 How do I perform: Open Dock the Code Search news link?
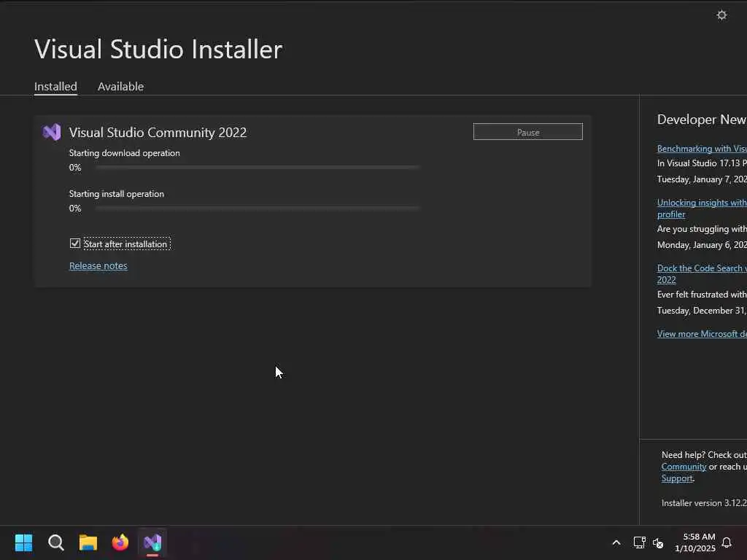702,274
